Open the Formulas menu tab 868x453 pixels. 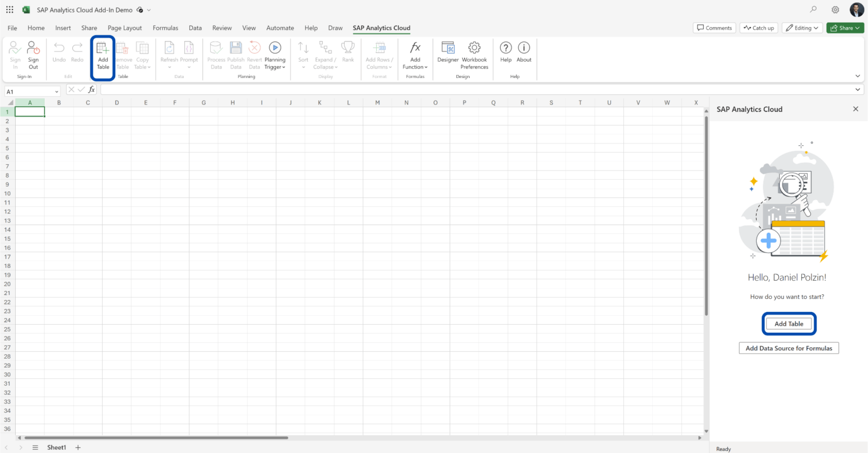point(165,28)
